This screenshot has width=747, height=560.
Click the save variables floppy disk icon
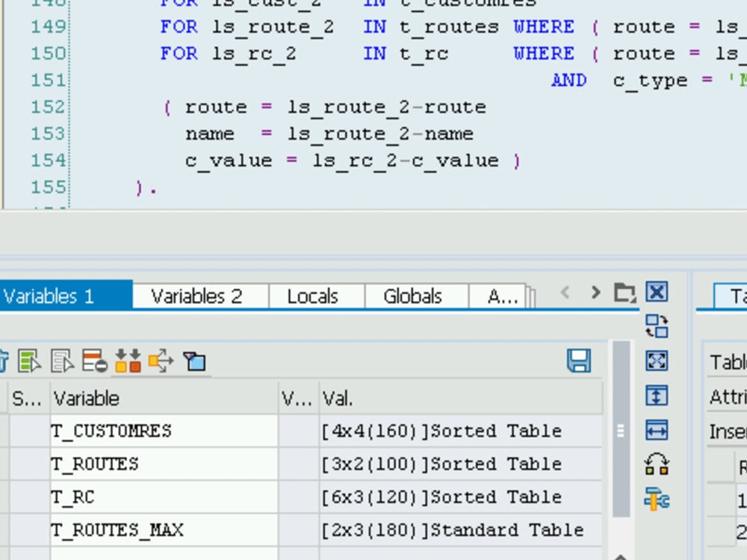(x=579, y=361)
